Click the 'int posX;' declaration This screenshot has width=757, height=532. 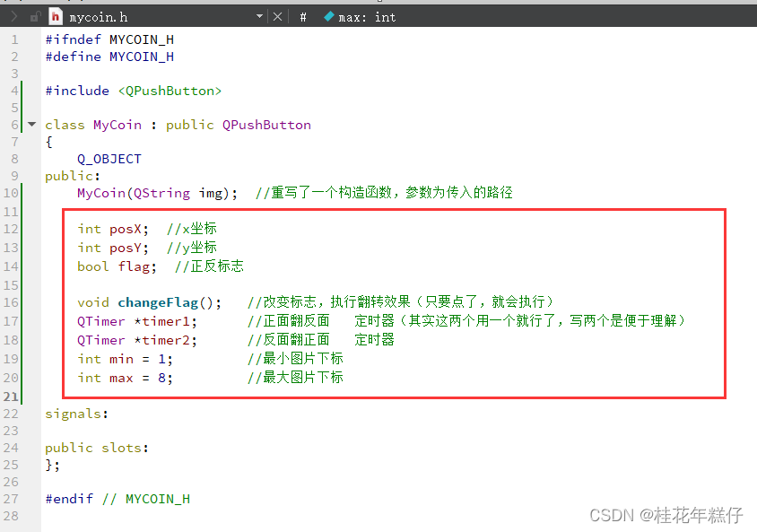tap(113, 229)
